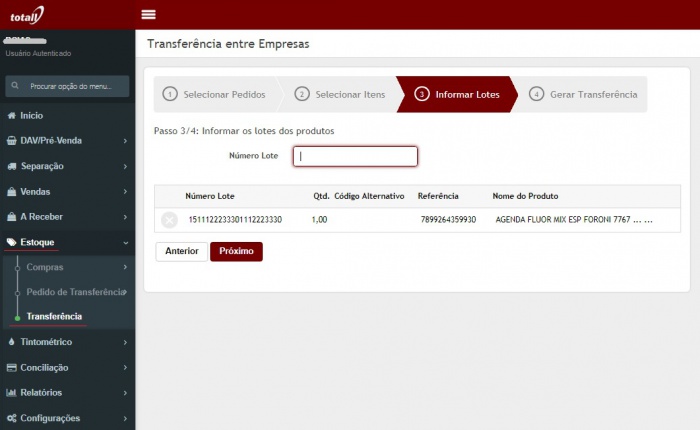Screen dimensions: 700x430
Task: Click the Qtd. column header
Action: (x=321, y=196)
